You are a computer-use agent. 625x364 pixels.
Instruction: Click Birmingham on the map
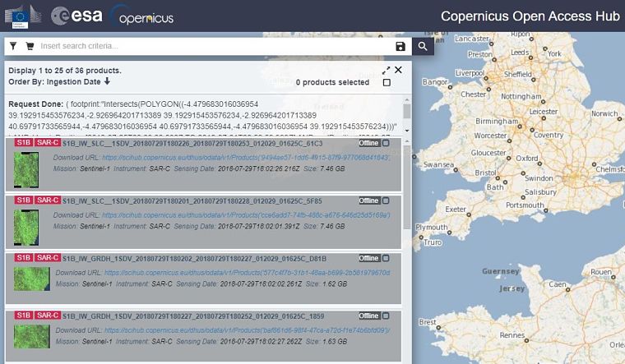pos(497,121)
